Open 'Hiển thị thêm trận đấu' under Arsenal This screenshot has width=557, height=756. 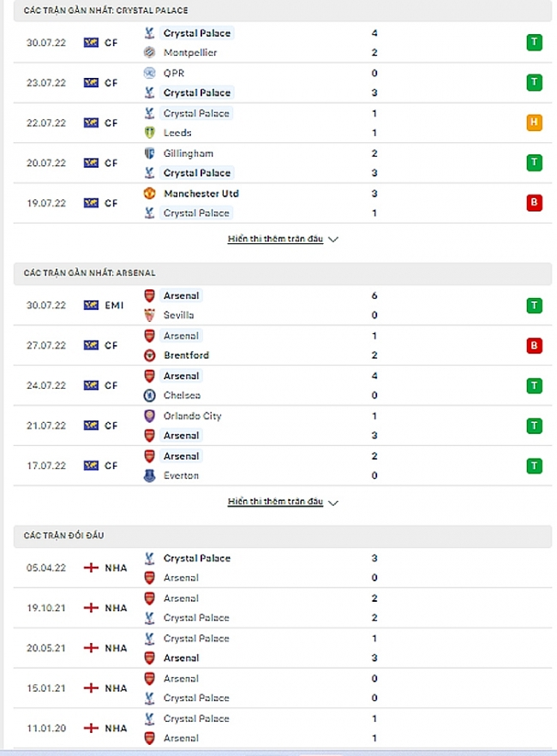coord(275,503)
